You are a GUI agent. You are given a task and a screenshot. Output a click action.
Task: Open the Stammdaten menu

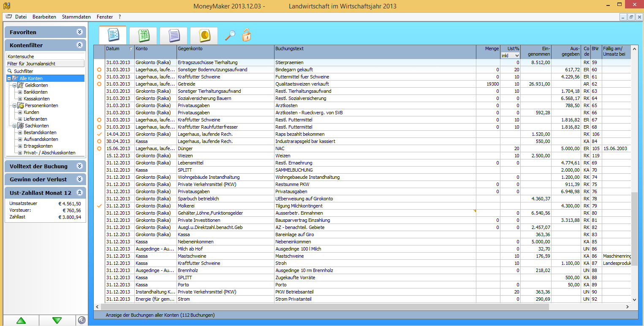click(76, 17)
